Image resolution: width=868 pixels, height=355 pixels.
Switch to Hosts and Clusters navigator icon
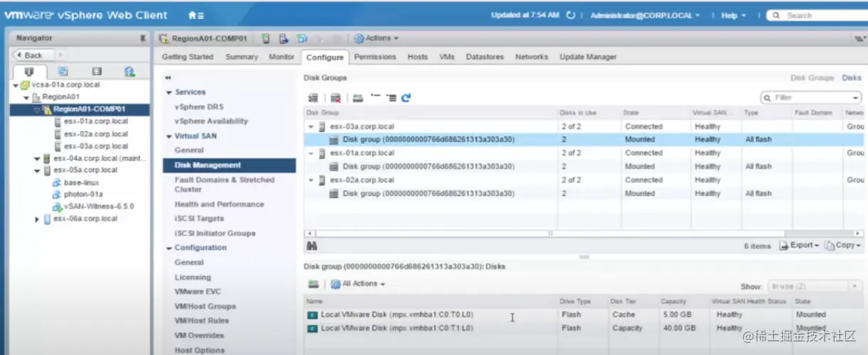tap(29, 72)
